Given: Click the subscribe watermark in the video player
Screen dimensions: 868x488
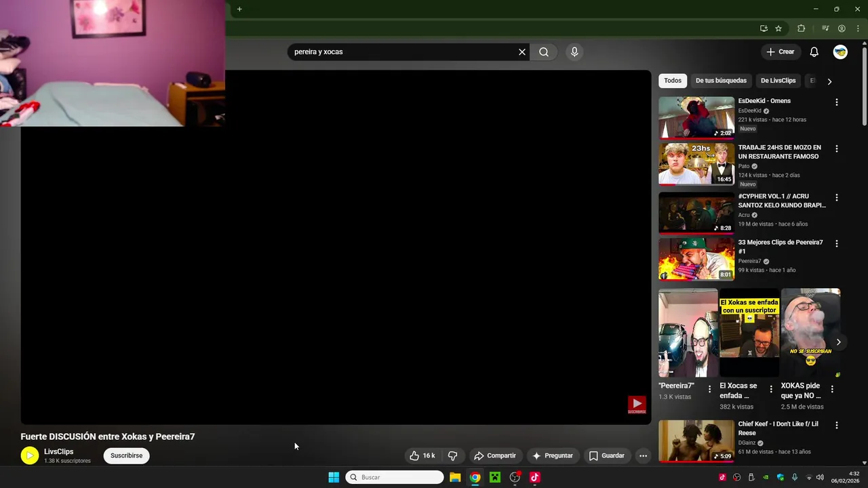Looking at the screenshot, I should 637,405.
